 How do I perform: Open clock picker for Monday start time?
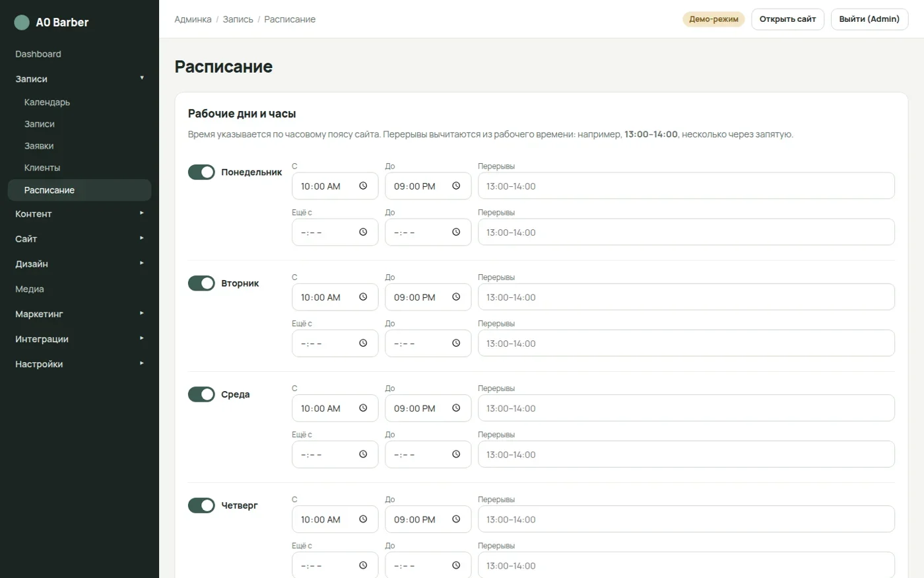click(363, 186)
